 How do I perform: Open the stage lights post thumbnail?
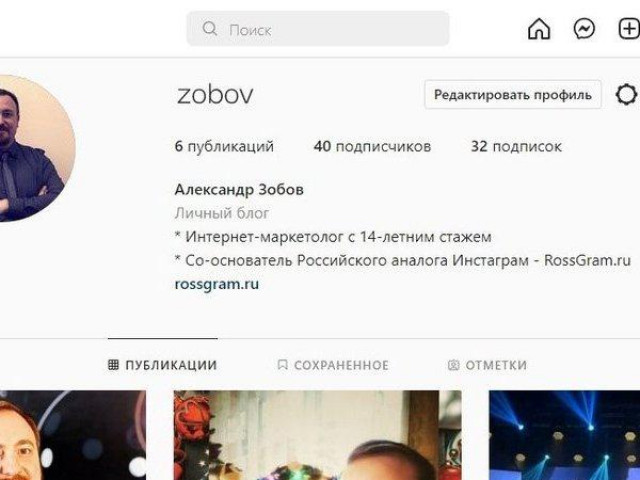coord(564,435)
